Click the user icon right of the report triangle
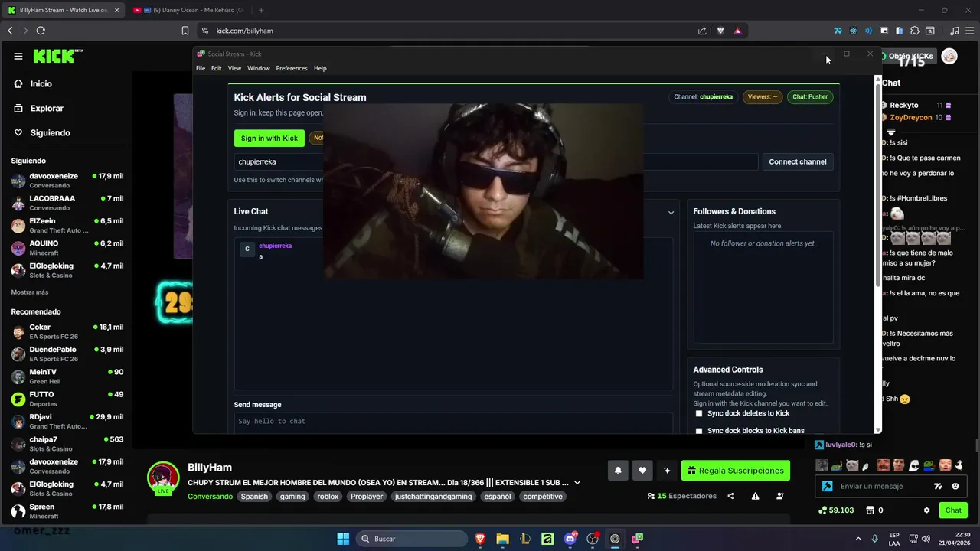Image resolution: width=980 pixels, height=551 pixels. 780,496
